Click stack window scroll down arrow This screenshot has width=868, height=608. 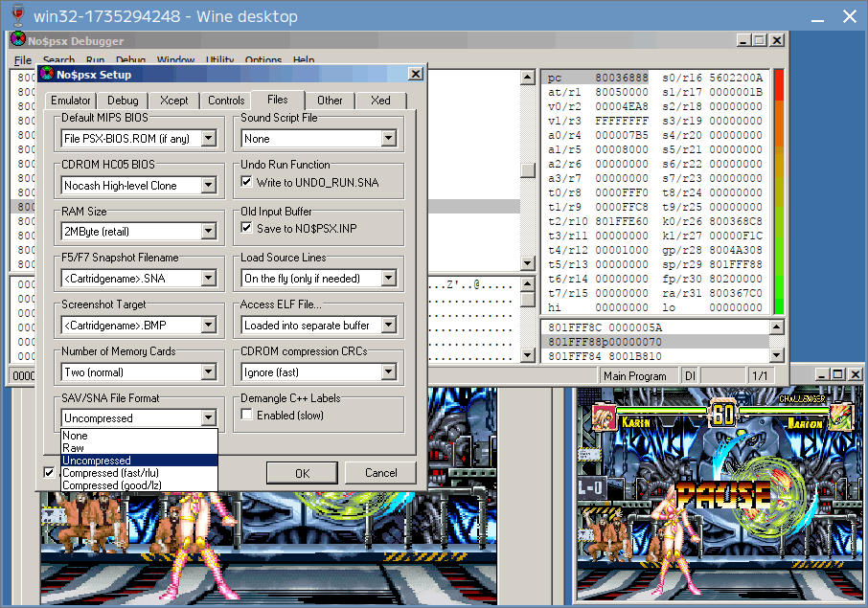[777, 354]
